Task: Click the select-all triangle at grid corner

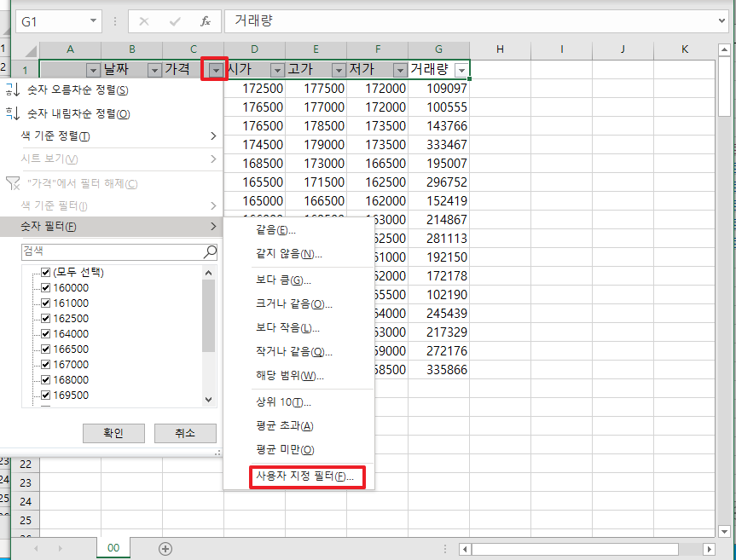Action: [x=31, y=50]
